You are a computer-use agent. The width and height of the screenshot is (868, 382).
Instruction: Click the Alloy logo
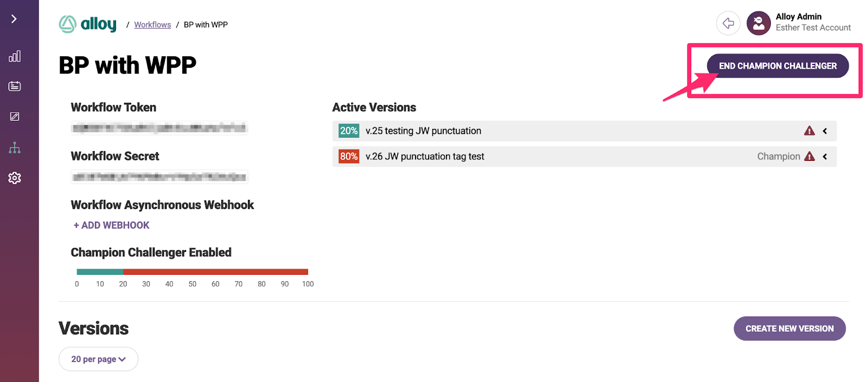87,24
